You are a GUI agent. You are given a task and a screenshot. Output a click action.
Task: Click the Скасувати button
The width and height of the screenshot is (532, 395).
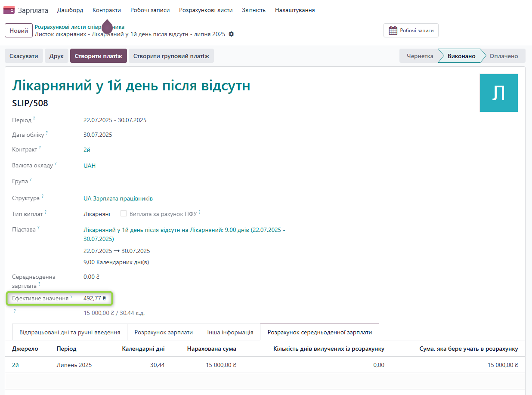pyautogui.click(x=24, y=56)
